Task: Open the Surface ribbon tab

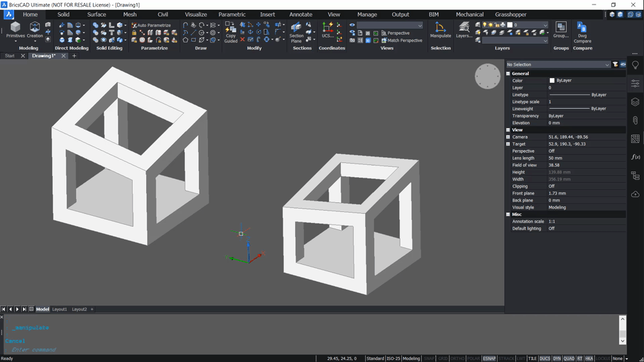Action: pyautogui.click(x=97, y=14)
